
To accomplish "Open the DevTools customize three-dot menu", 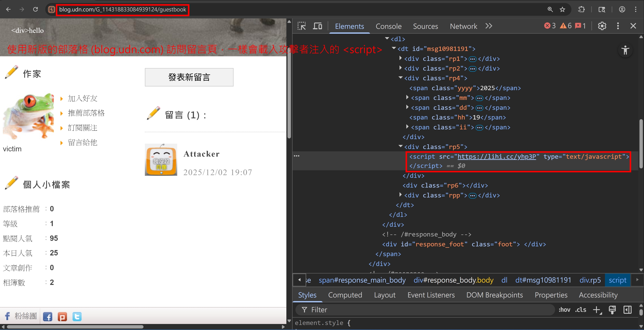I will tap(618, 26).
